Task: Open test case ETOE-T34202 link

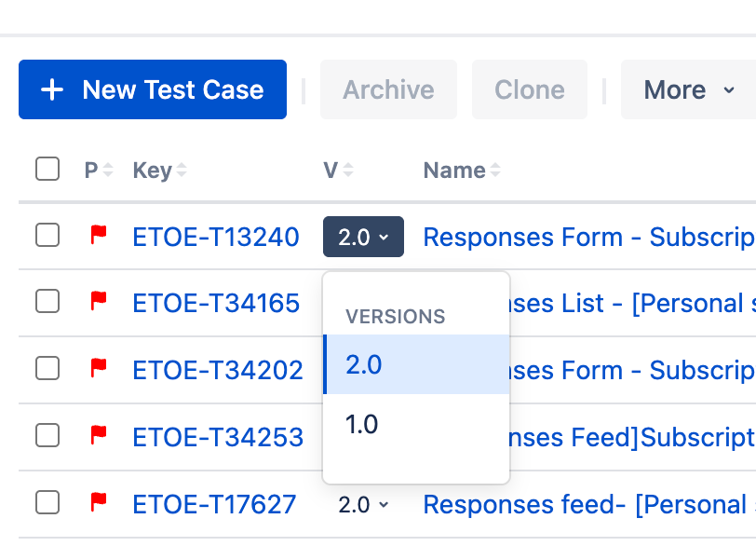Action: [218, 371]
